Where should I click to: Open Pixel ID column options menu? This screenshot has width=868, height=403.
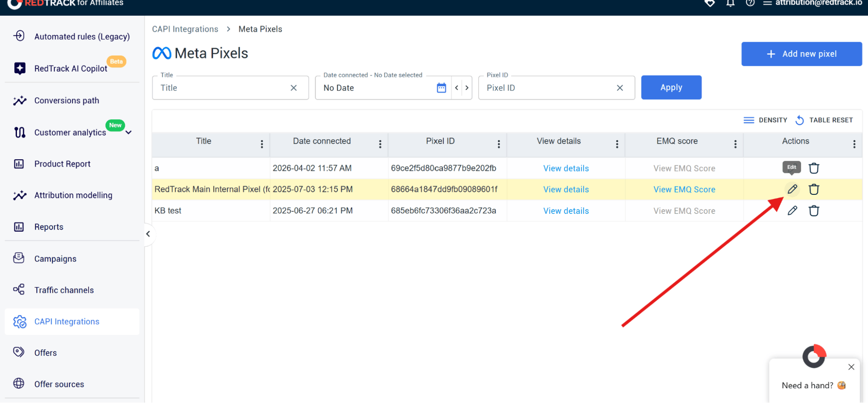pyautogui.click(x=498, y=144)
